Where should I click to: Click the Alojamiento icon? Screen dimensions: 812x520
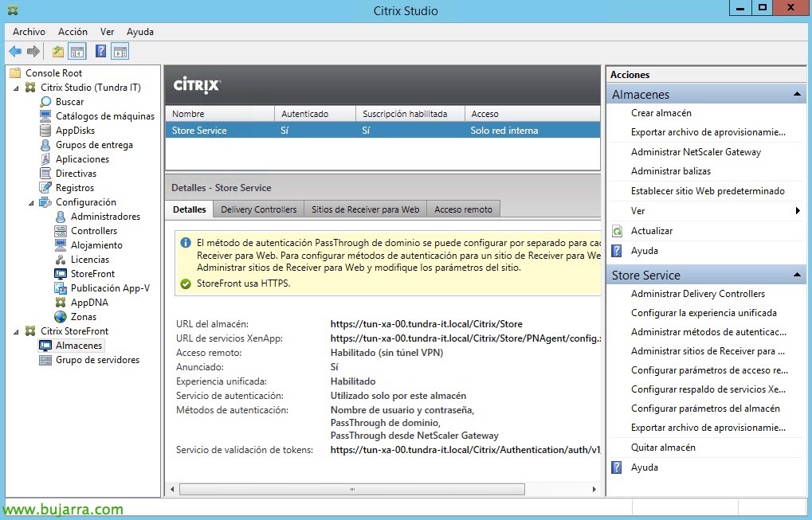click(x=61, y=244)
